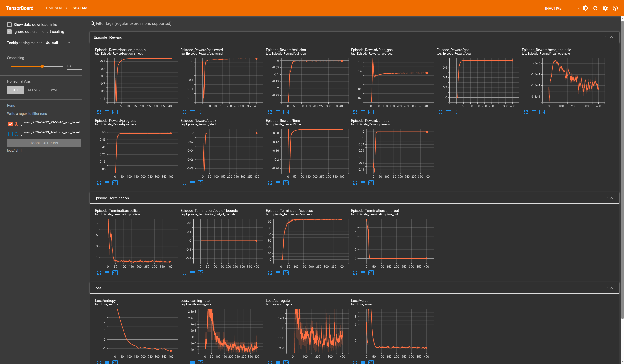Open the INACTIVE plugins dropdown
The height and width of the screenshot is (364, 624).
(562, 8)
